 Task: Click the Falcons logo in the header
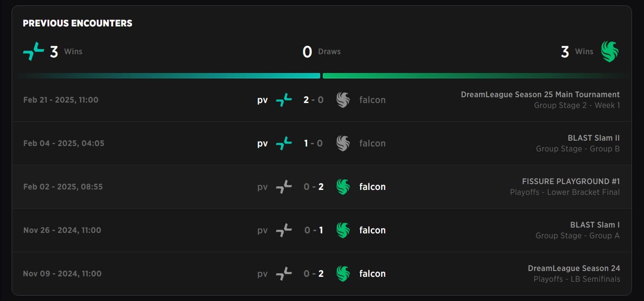point(610,51)
